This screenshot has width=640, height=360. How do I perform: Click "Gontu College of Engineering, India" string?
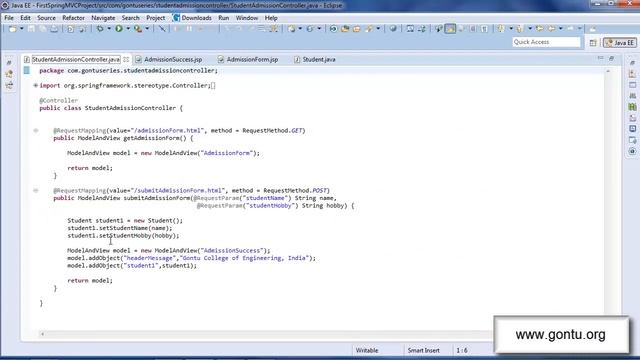(244, 258)
